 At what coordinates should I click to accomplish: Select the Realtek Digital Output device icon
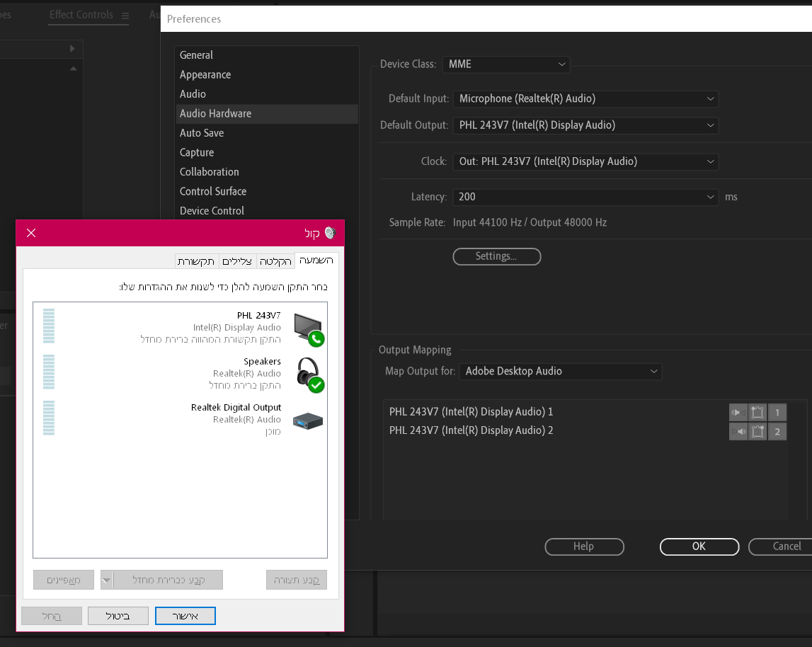coord(308,420)
